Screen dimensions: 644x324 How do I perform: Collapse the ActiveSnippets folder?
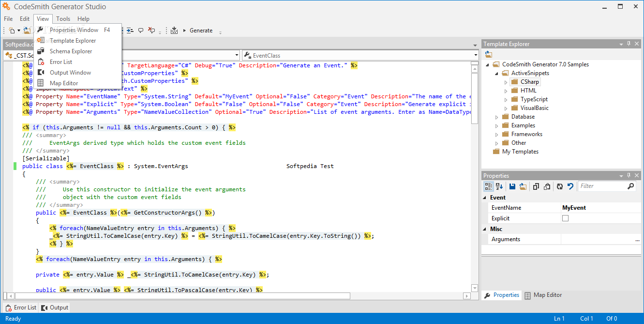tap(496, 73)
